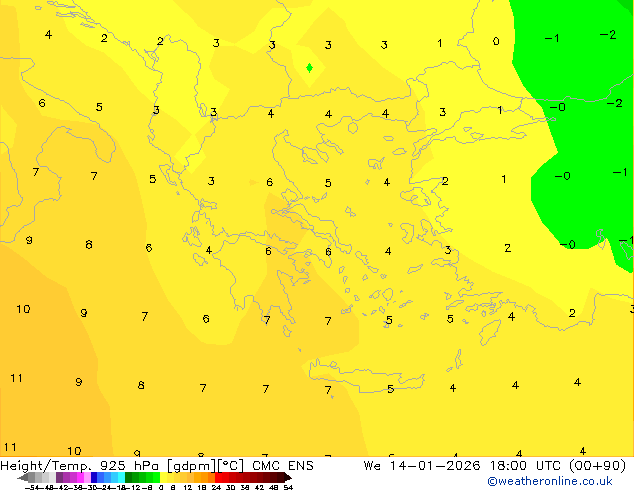
Task: Click the '54' label at the legend's end
Action: point(288,488)
